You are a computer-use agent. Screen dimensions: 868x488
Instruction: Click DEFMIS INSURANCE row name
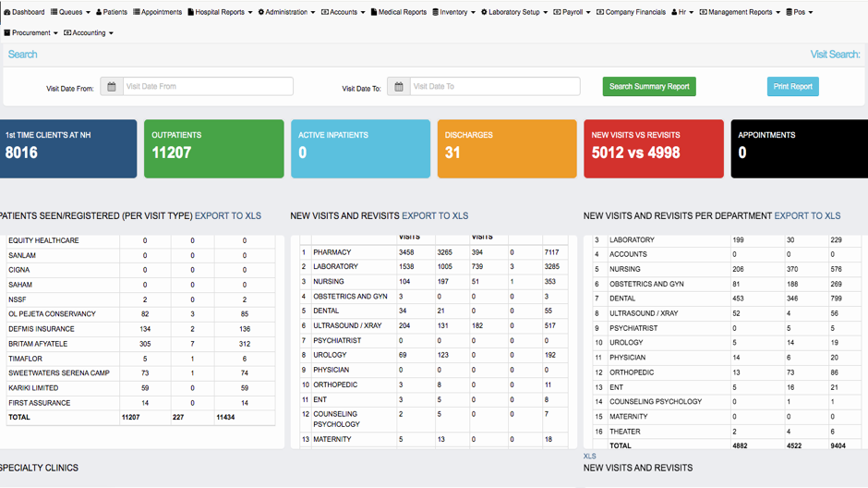[42, 329]
